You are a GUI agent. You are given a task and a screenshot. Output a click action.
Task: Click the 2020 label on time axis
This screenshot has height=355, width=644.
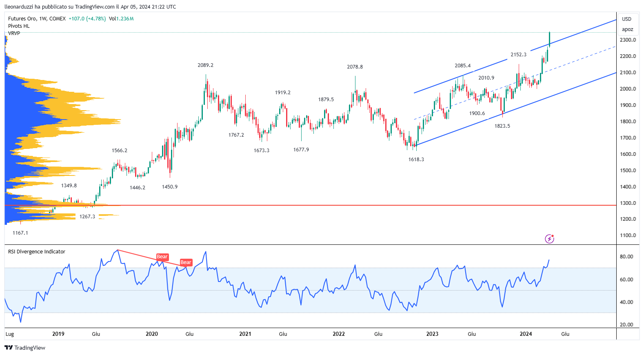[152, 334]
